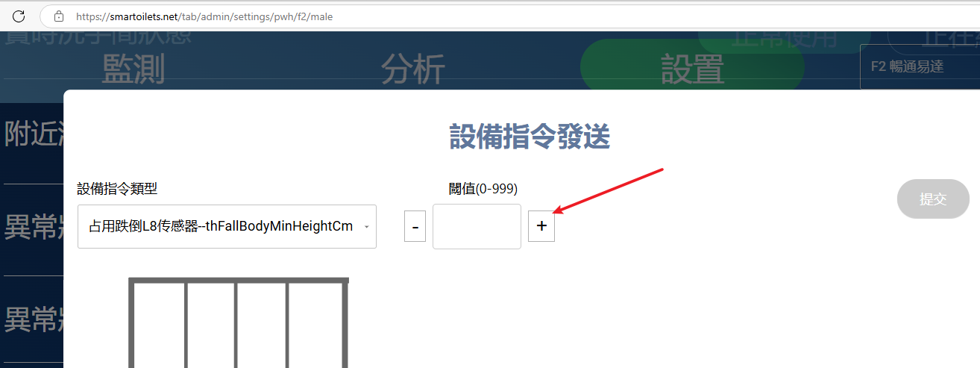Switch to the 分析 tab
Image resolution: width=980 pixels, height=368 pixels.
coord(413,69)
